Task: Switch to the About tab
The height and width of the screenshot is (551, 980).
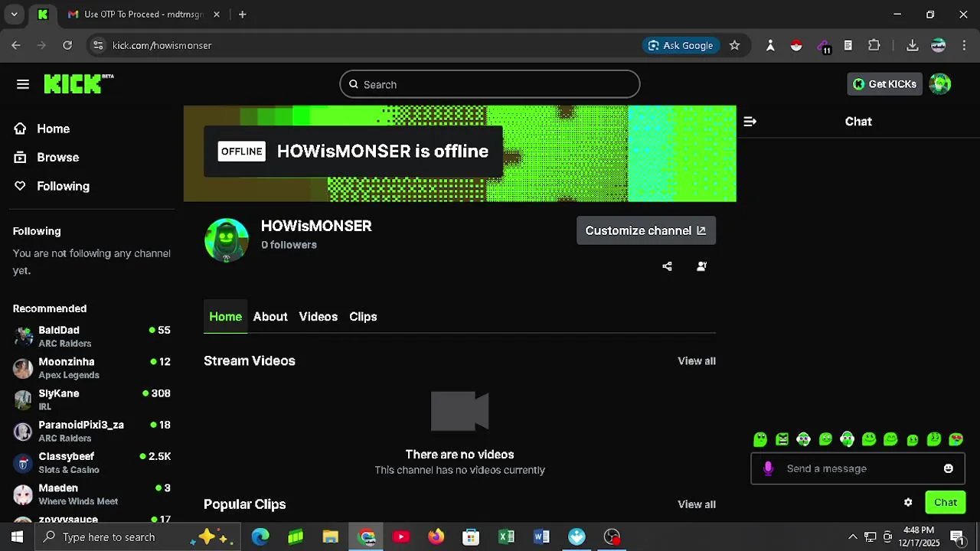Action: (270, 317)
